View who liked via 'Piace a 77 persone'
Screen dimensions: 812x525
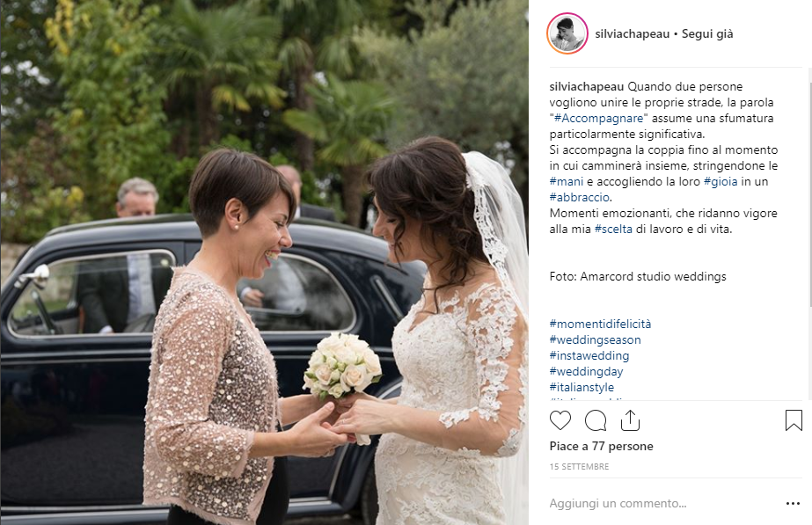coord(601,447)
